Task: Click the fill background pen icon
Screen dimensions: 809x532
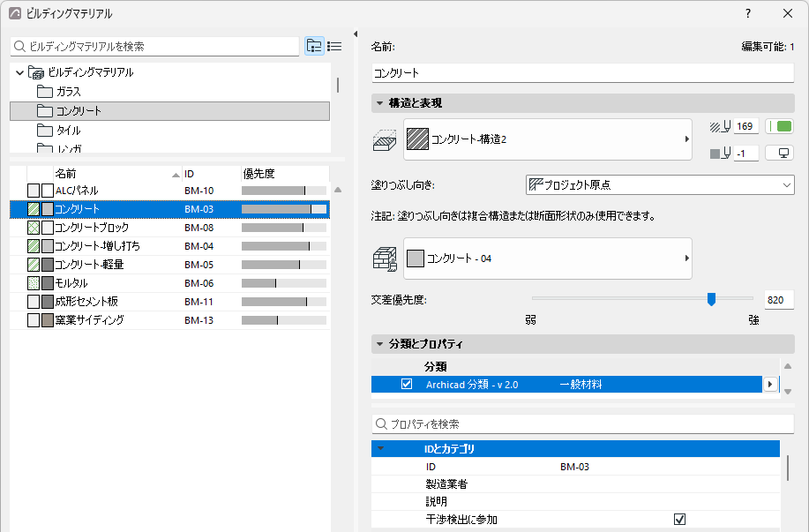Action: click(720, 154)
